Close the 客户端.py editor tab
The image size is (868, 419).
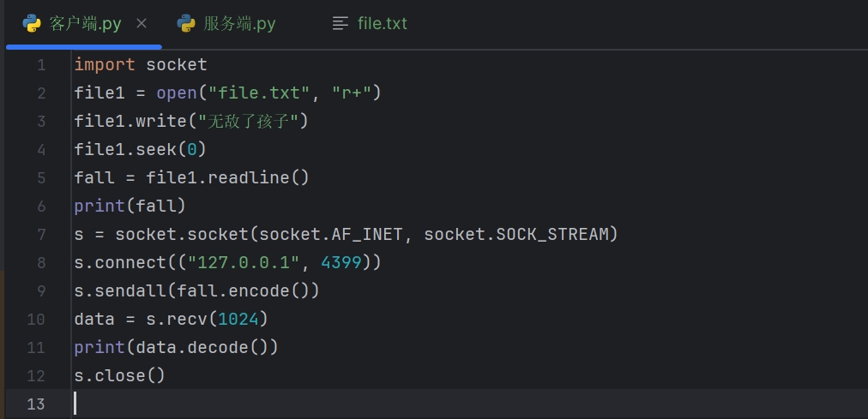[x=142, y=23]
